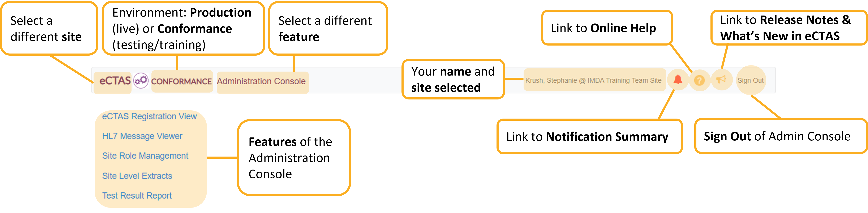Open Online Help with the question mark icon
868x213 pixels.
point(699,81)
